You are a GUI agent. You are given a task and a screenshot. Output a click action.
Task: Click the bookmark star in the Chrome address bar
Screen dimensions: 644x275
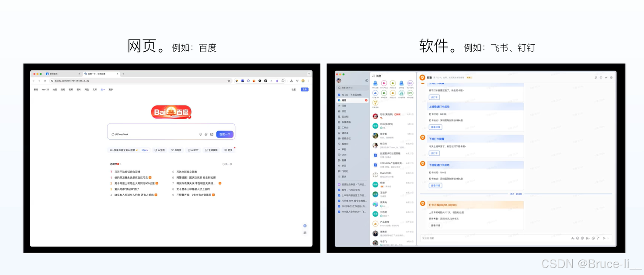click(x=229, y=81)
